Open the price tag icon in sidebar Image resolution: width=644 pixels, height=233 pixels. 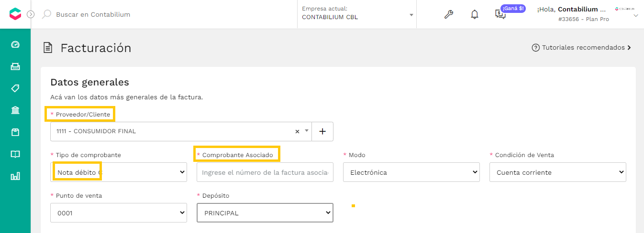[15, 88]
